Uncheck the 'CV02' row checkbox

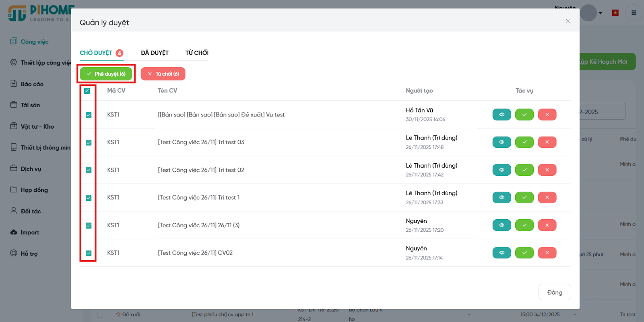click(x=89, y=253)
